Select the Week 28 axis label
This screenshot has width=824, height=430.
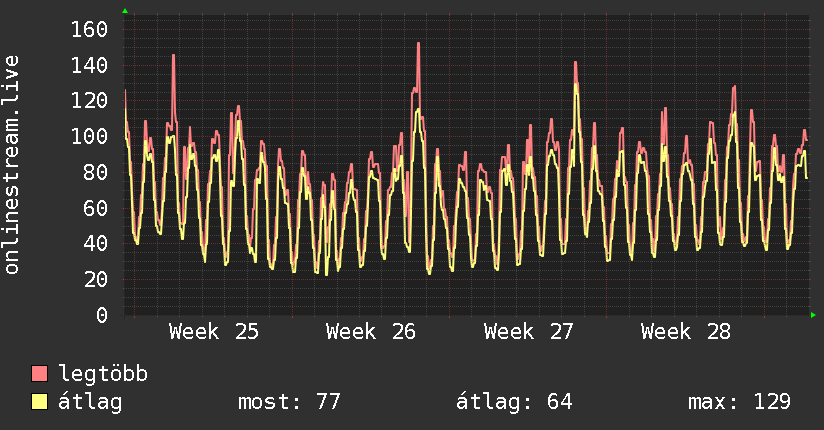tap(685, 332)
